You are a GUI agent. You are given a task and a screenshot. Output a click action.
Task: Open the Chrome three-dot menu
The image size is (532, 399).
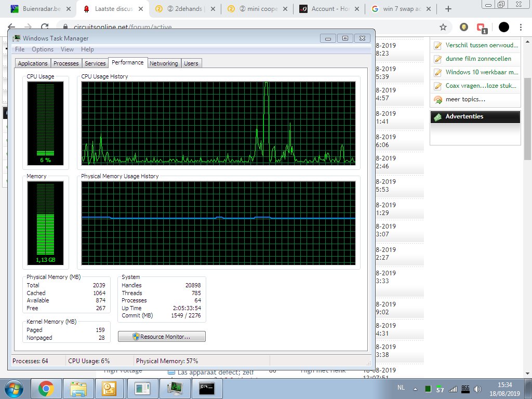(x=521, y=27)
